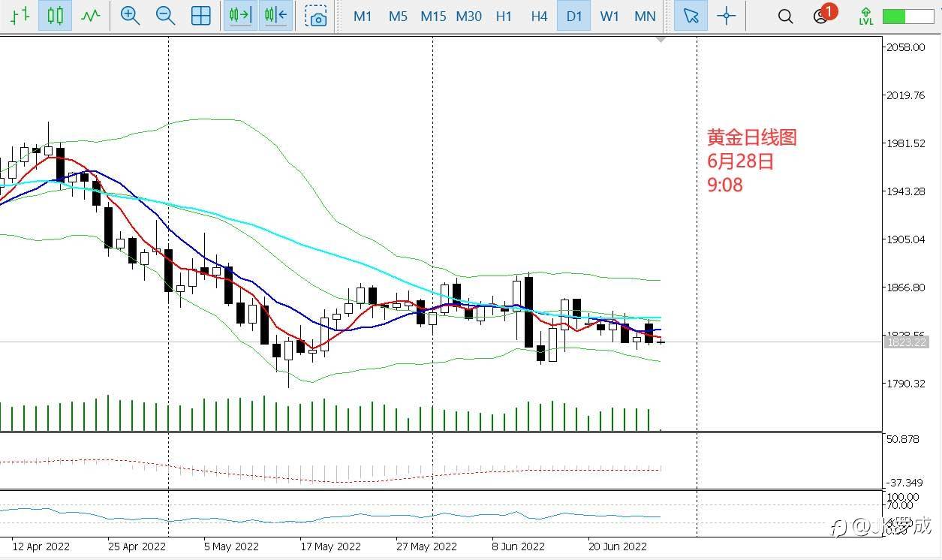942x560 pixels.
Task: Toggle auto-scroll chart to latest bar
Action: pos(240,16)
